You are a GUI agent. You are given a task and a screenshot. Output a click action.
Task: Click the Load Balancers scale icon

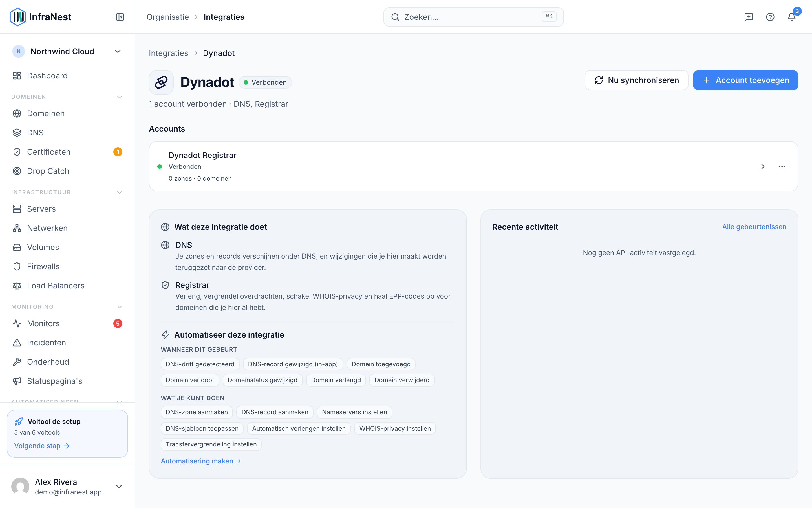(17, 286)
